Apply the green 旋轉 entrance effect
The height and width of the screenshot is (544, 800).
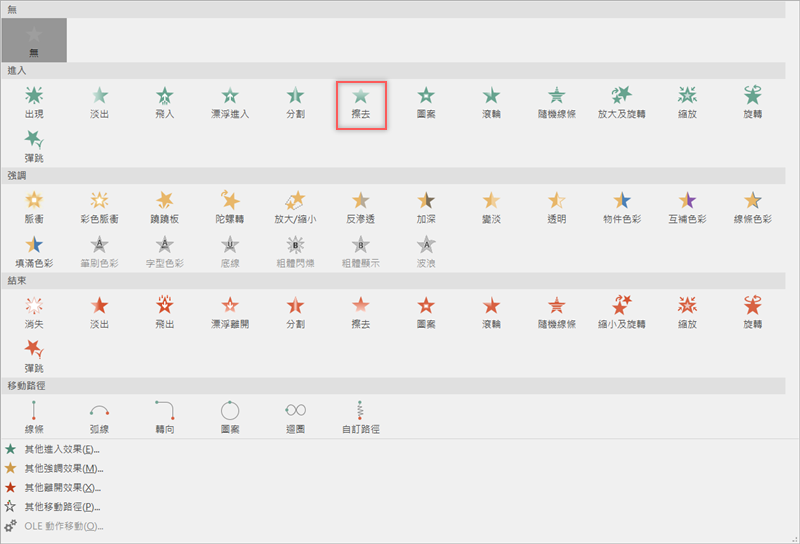coord(753,102)
